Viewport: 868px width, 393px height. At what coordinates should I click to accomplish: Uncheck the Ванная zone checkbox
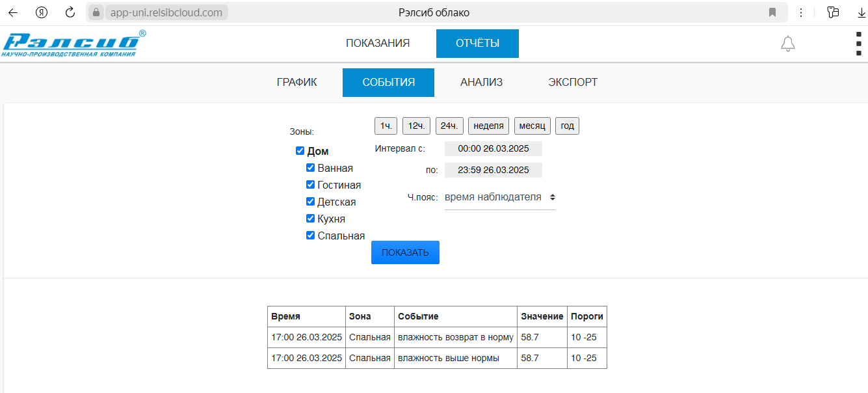tap(310, 168)
